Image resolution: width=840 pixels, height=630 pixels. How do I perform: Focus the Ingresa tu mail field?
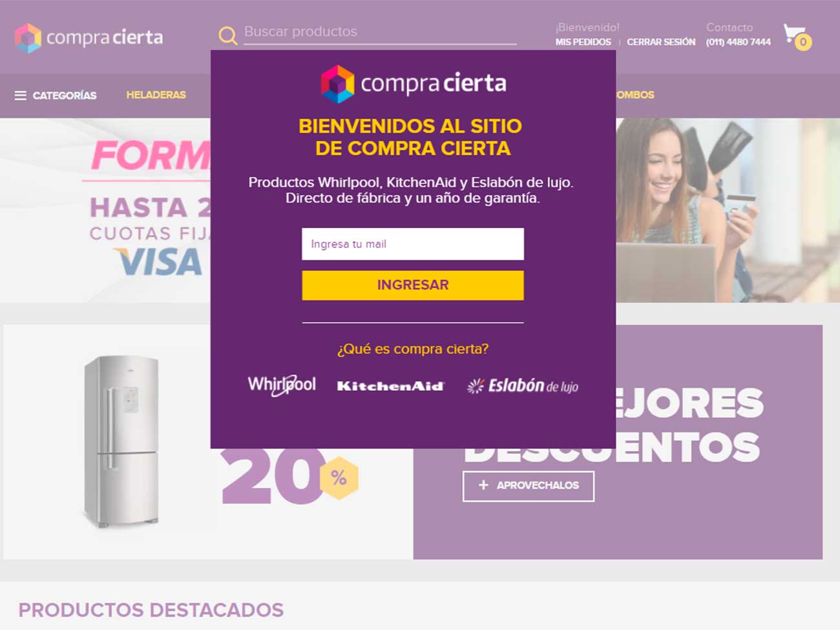coord(413,244)
